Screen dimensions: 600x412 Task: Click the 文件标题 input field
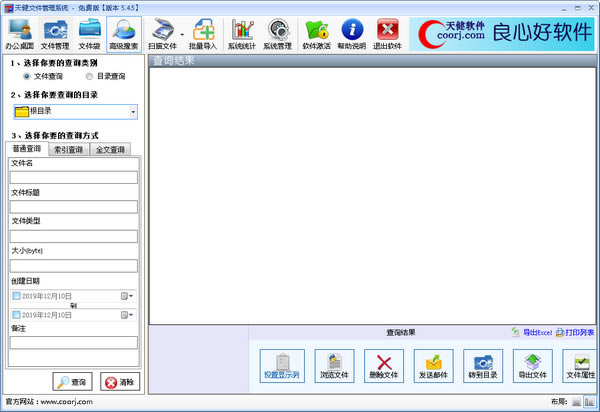(x=73, y=207)
